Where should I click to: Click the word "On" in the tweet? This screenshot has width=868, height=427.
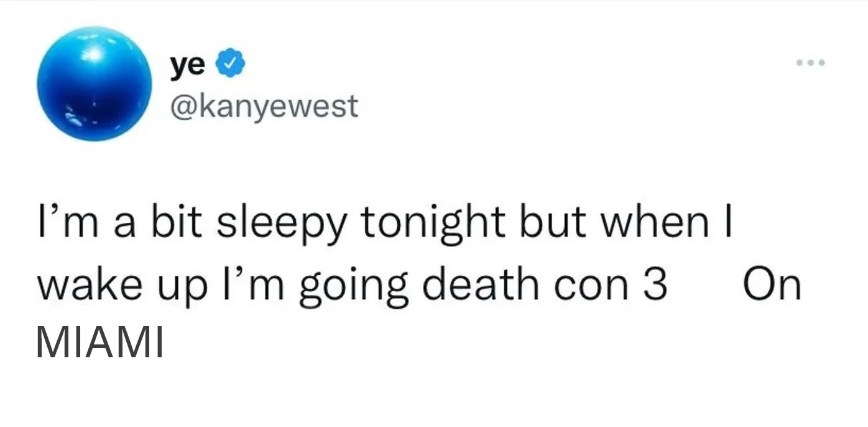coord(772,284)
